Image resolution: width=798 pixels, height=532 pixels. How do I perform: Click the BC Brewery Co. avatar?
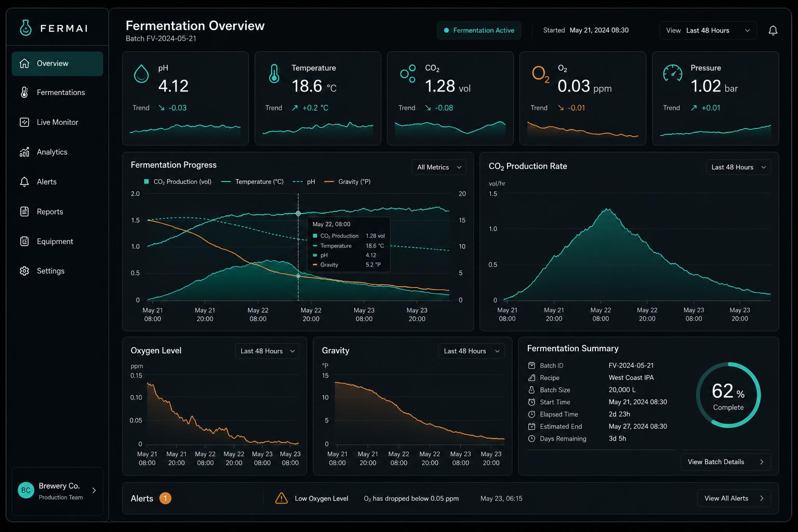point(26,490)
